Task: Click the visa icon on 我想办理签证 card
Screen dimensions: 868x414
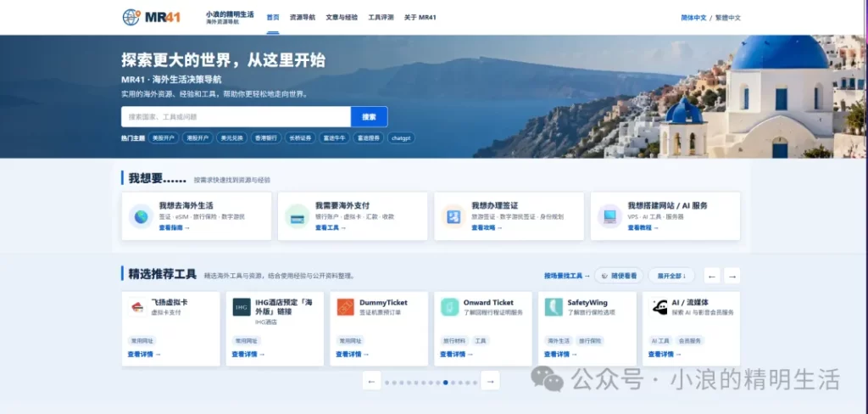Action: (x=453, y=216)
